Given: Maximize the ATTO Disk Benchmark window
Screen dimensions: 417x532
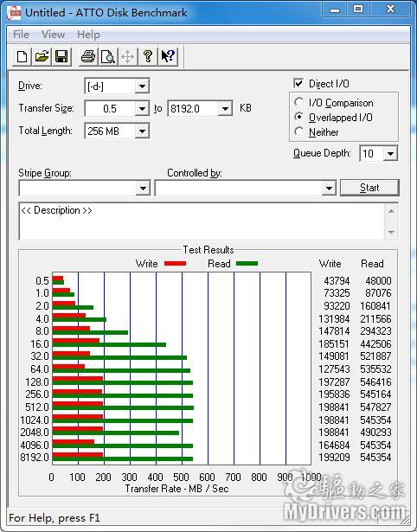Looking at the screenshot, I should coord(358,10).
